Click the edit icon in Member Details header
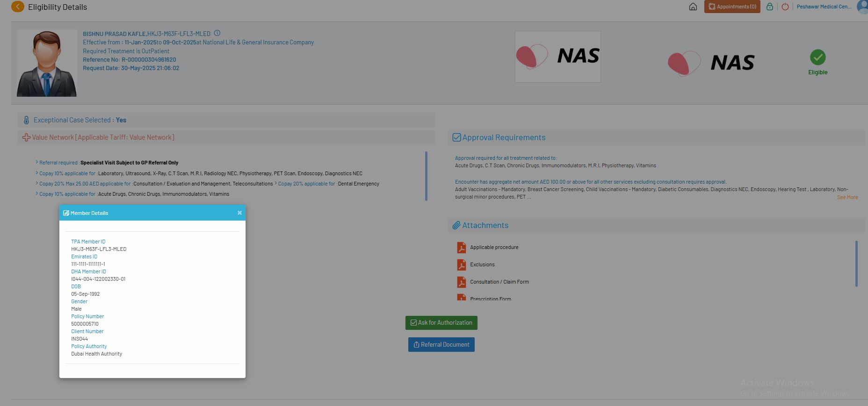868x406 pixels. [66, 213]
